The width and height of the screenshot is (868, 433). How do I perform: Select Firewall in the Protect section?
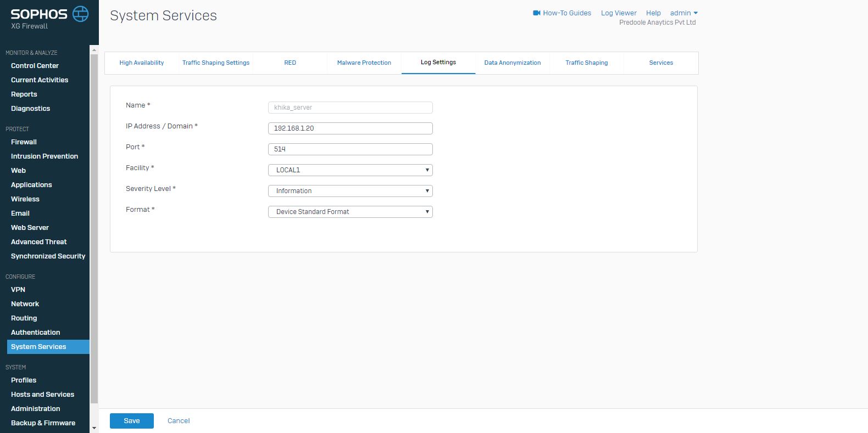[24, 142]
